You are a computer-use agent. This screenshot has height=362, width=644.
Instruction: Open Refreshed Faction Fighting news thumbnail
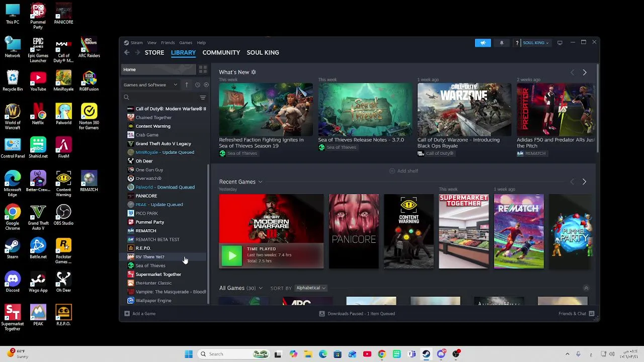click(266, 109)
